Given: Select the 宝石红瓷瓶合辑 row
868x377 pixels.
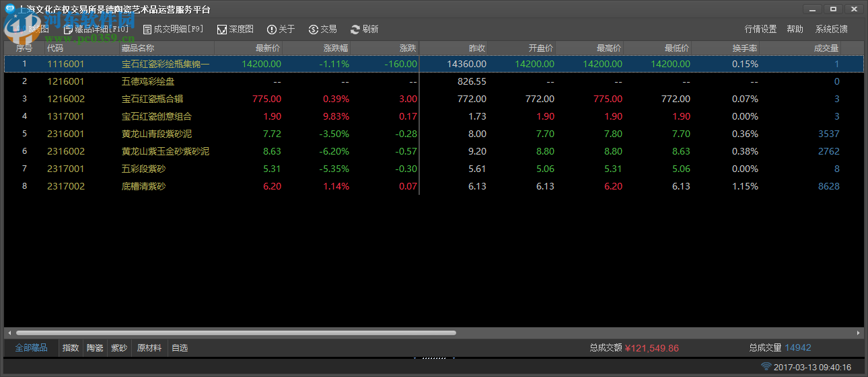Looking at the screenshot, I should (x=433, y=99).
